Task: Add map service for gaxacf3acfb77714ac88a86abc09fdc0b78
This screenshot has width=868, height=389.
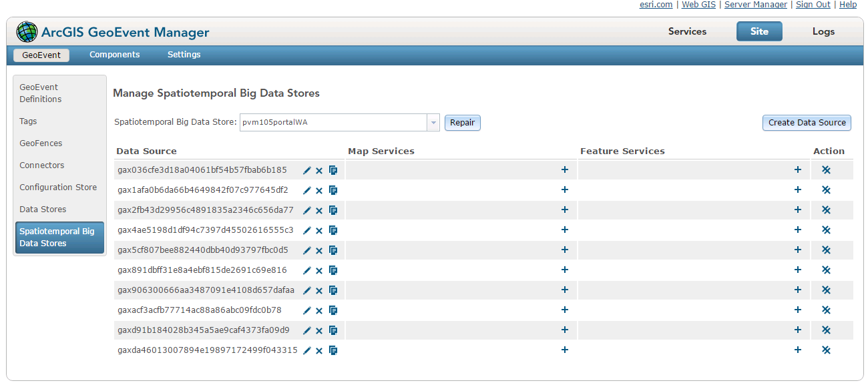Action: [x=565, y=310]
